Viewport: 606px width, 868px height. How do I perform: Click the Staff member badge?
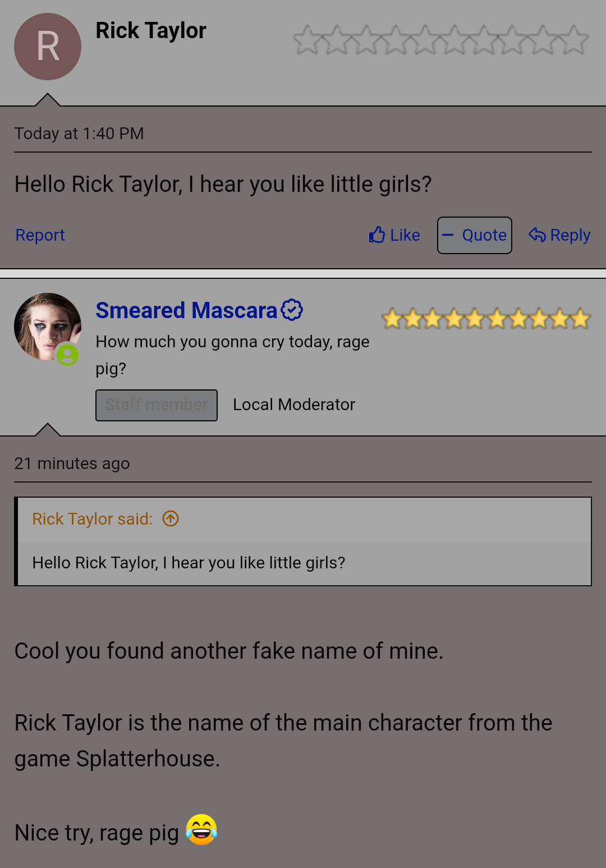pos(157,405)
